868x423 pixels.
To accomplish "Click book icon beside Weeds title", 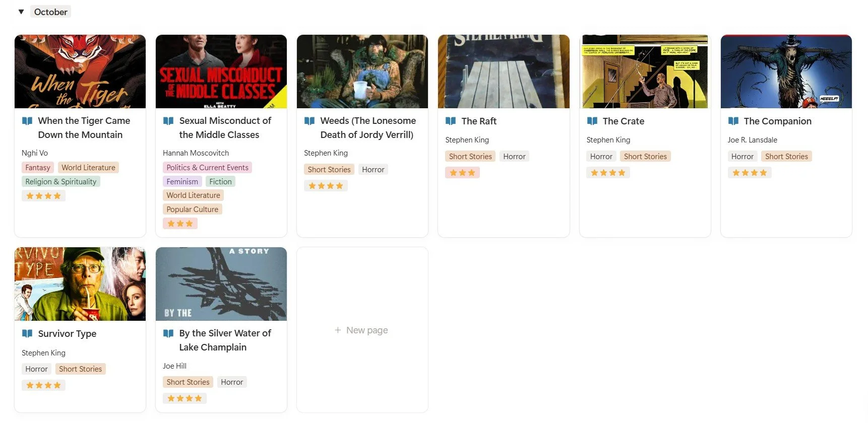I will pos(309,121).
